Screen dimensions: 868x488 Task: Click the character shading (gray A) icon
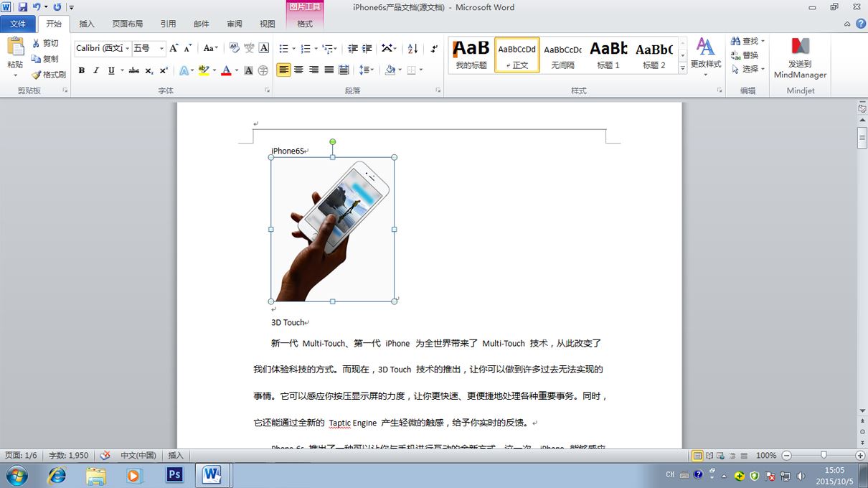point(248,70)
